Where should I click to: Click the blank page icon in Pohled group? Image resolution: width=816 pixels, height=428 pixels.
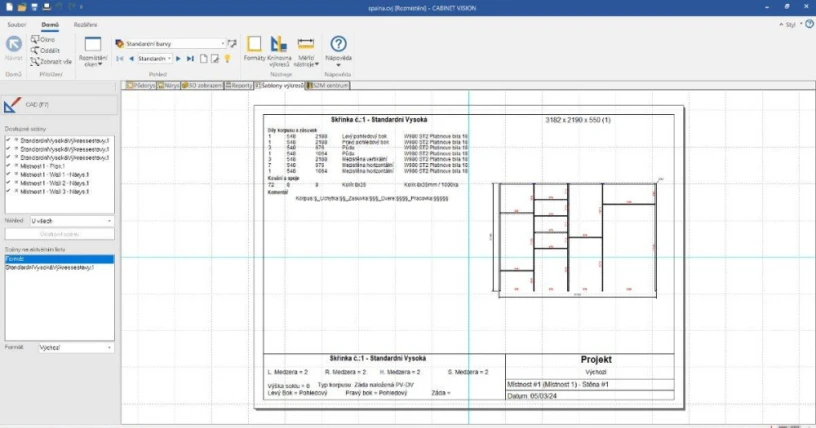[203, 59]
